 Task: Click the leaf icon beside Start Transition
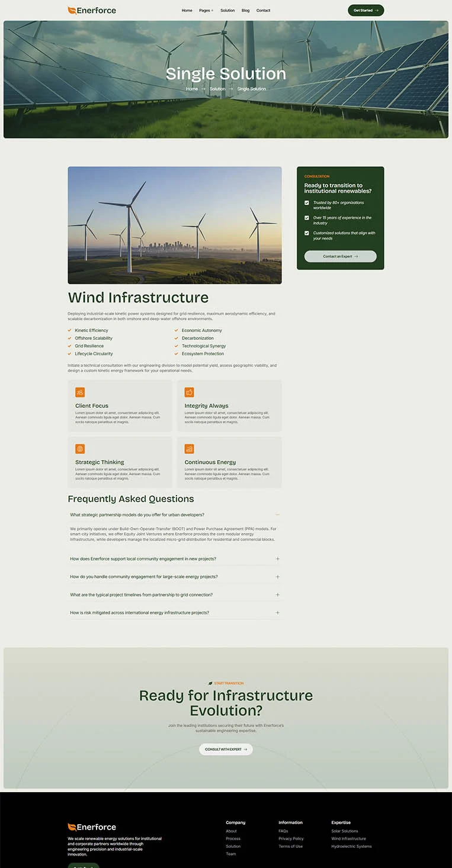(210, 683)
